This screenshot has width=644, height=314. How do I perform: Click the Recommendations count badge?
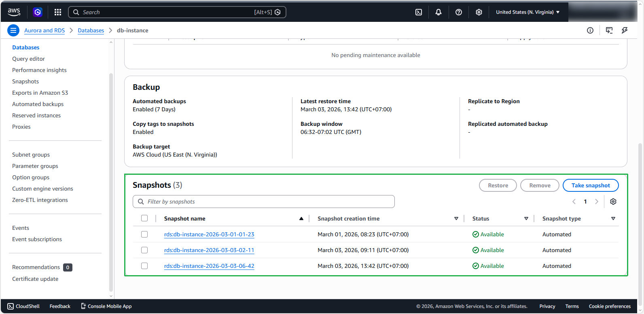pyautogui.click(x=68, y=267)
